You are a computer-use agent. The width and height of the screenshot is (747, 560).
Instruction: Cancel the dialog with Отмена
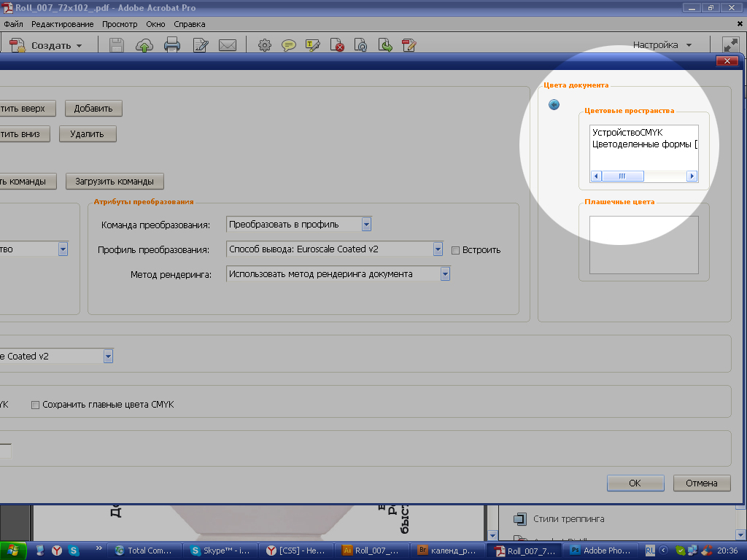701,483
